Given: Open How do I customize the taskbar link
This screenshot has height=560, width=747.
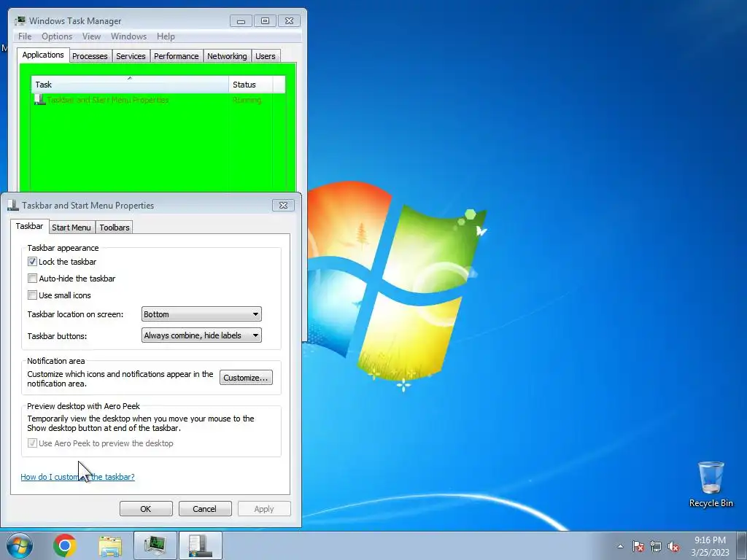Looking at the screenshot, I should point(77,477).
